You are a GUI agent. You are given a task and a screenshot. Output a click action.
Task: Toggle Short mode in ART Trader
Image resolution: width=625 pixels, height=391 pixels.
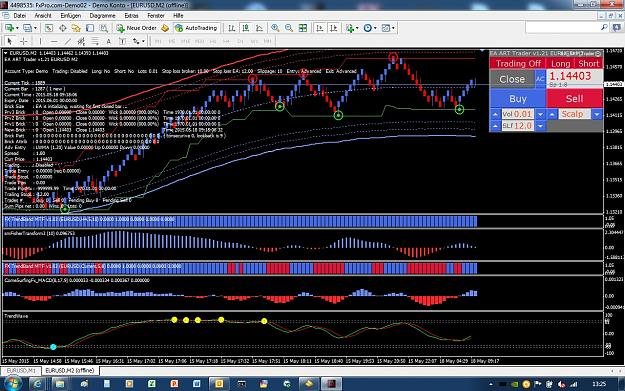[588, 64]
